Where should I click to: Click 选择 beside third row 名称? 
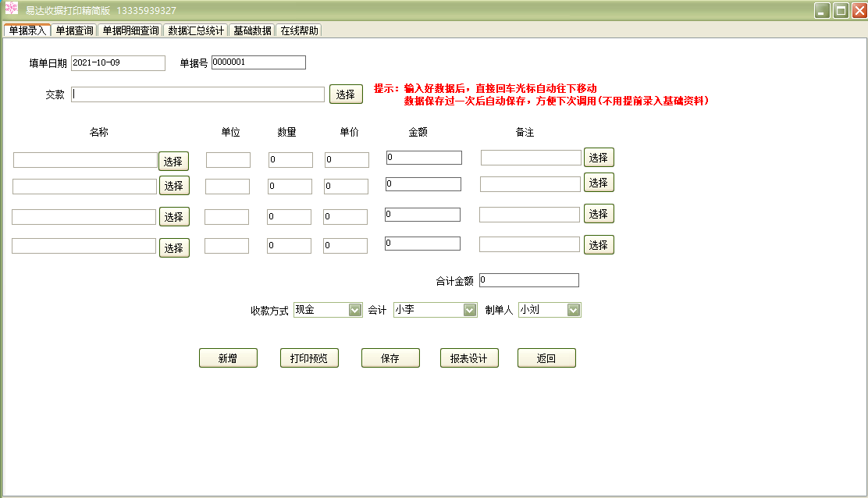click(x=174, y=216)
